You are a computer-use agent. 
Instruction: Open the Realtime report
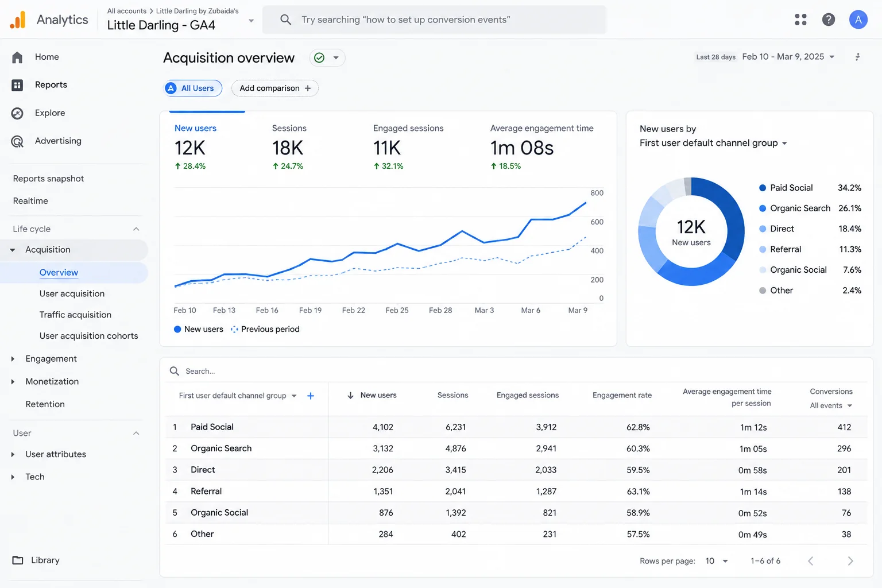30,201
